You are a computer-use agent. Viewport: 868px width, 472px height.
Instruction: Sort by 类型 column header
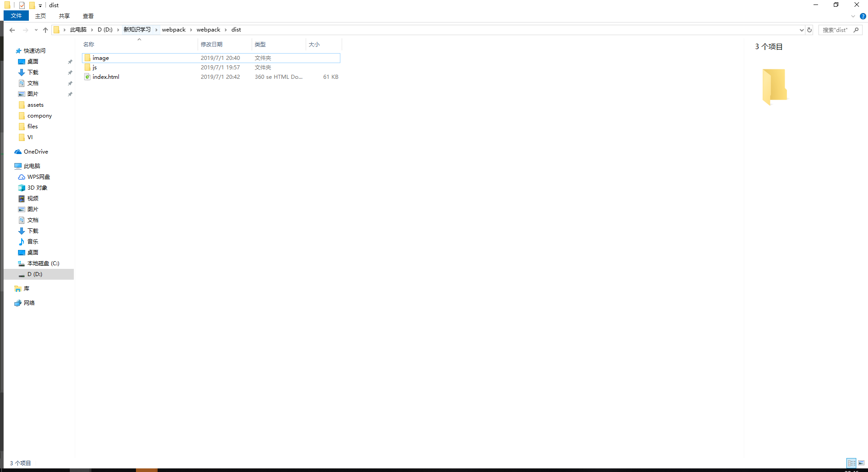(x=279, y=44)
